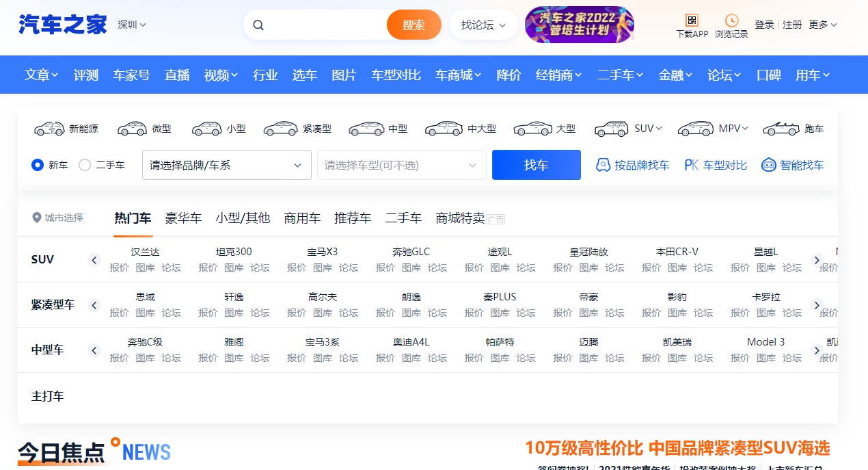The width and height of the screenshot is (868, 470).
Task: Click the 注册 link
Action: (792, 25)
